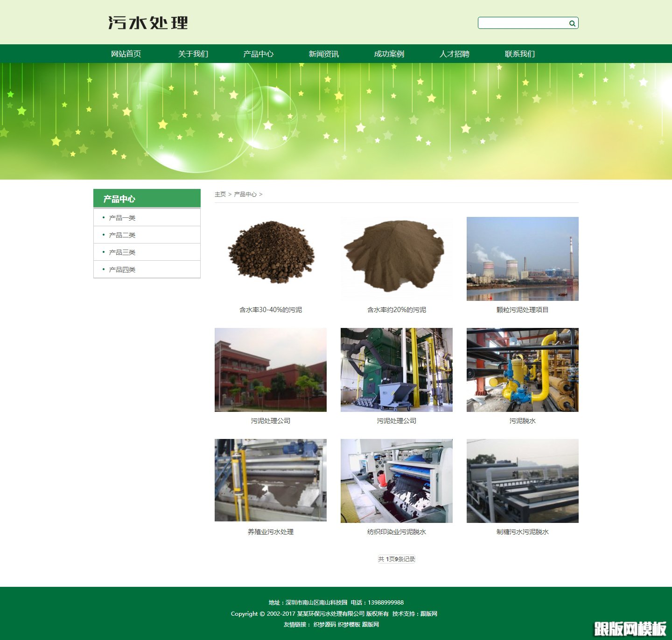Select 新闻资讯 from the top navigation
Viewport: 672px width, 640px height.
323,54
